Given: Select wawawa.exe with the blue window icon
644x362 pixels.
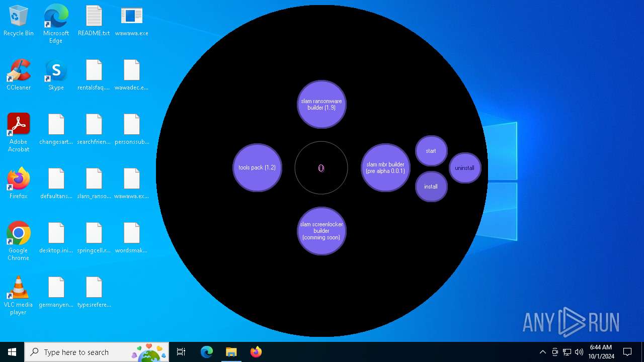Looking at the screenshot, I should [131, 21].
